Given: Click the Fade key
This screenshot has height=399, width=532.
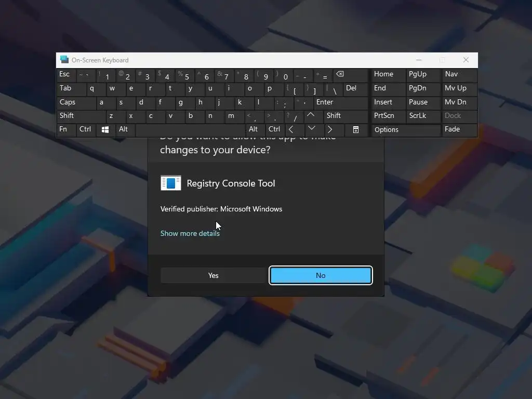Looking at the screenshot, I should pyautogui.click(x=459, y=129).
